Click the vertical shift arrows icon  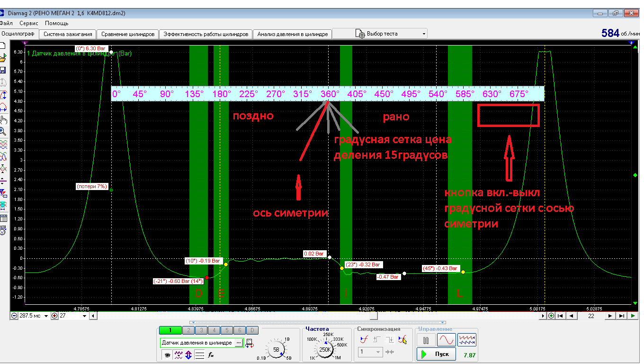click(x=188, y=355)
